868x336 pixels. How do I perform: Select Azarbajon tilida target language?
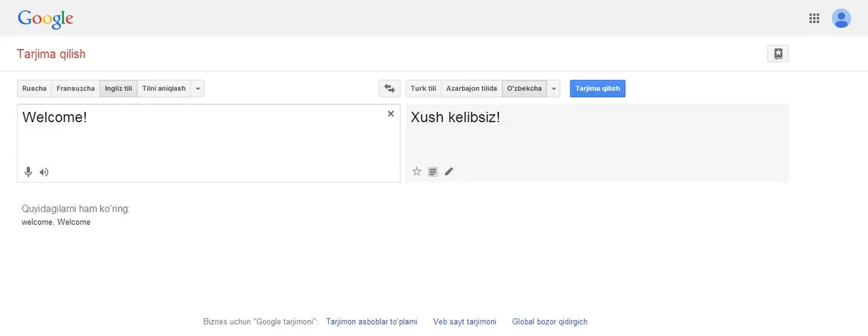pyautogui.click(x=471, y=89)
